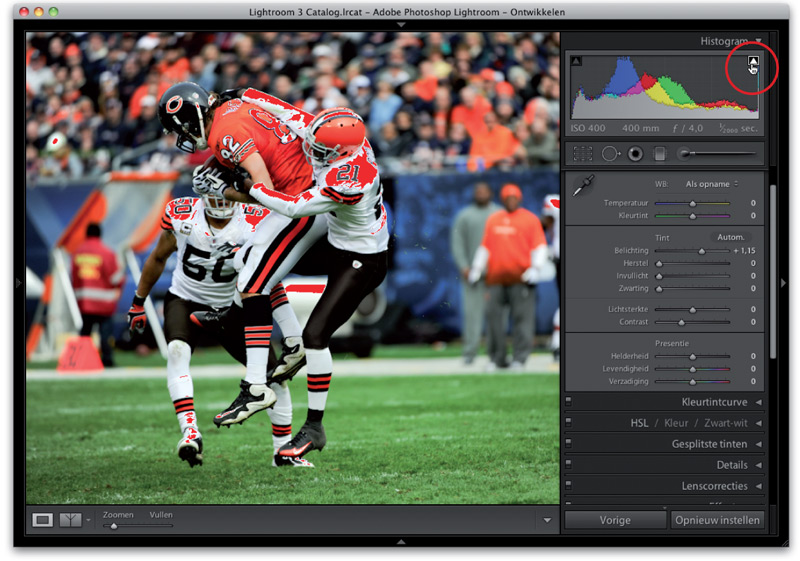Toggle Kleurtintcurve panel on/off switch
Screen dimensions: 800x561
tap(568, 401)
